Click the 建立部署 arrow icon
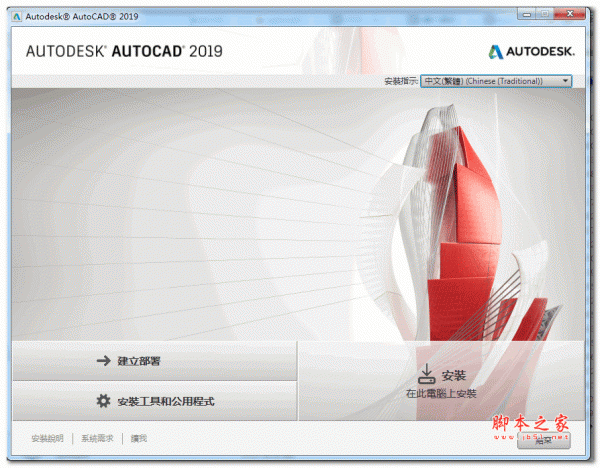The width and height of the screenshot is (600, 468). coord(103,360)
